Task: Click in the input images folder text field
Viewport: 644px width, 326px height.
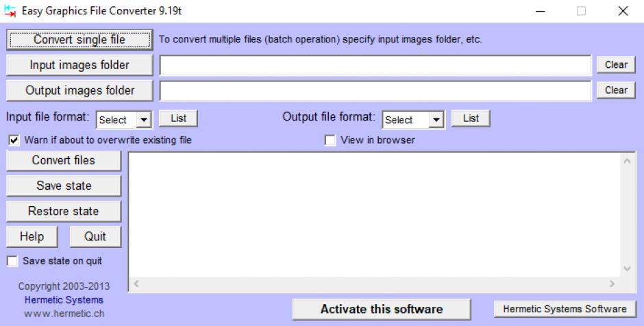Action: (375, 65)
